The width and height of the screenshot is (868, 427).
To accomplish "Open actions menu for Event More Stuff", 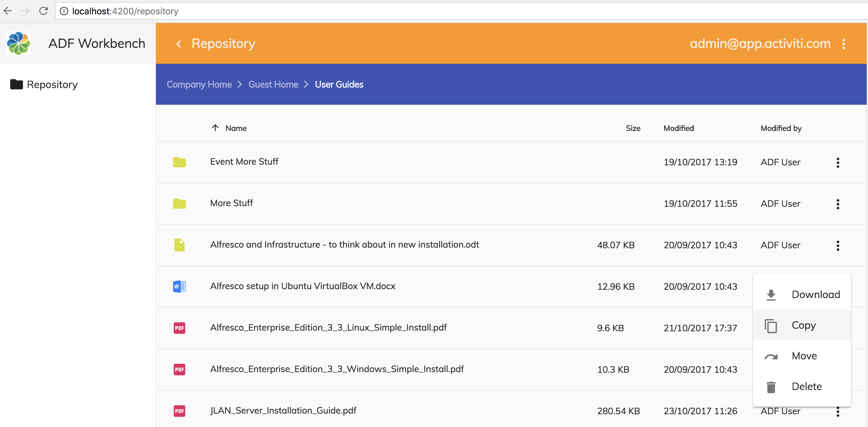I will 838,162.
